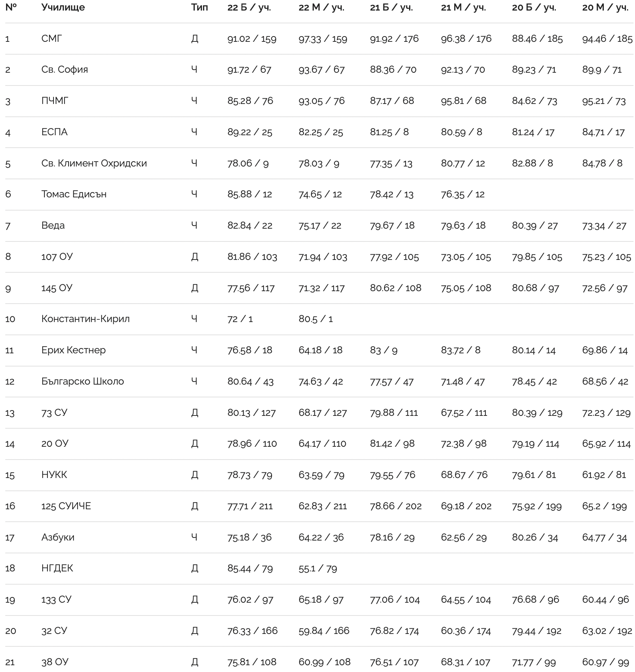Sort by the 22 Б / уч. column header

(x=249, y=7)
